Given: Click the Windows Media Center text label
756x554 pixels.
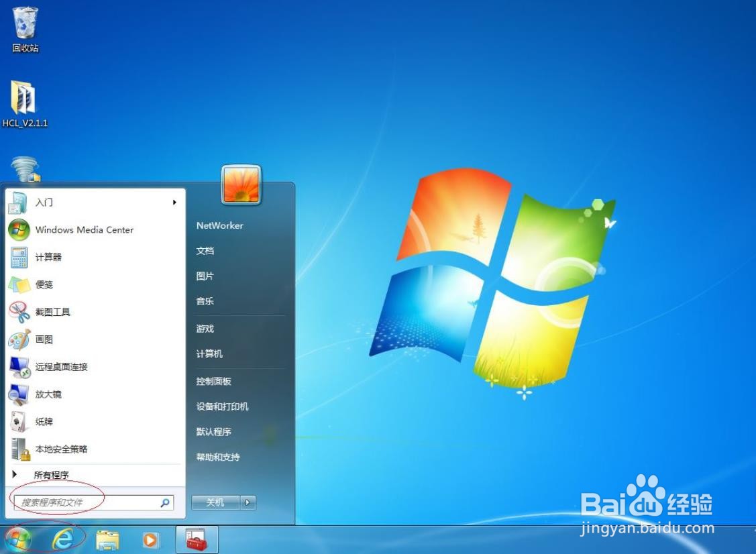Looking at the screenshot, I should (x=85, y=230).
